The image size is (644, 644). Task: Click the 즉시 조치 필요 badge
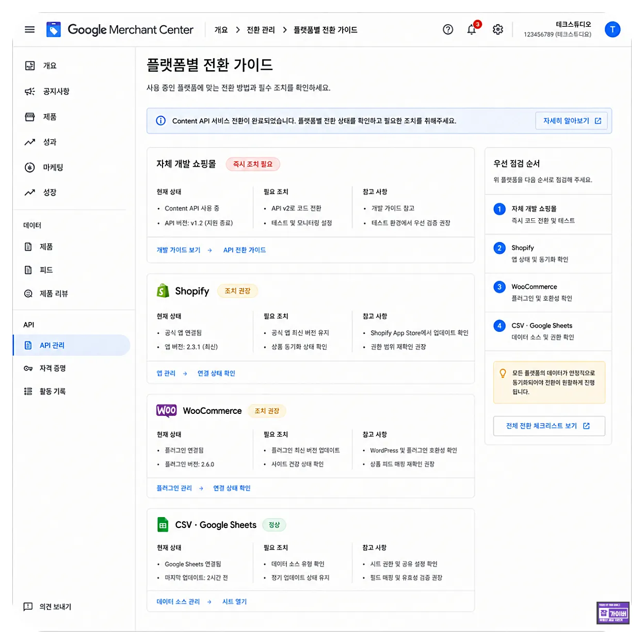pyautogui.click(x=253, y=164)
